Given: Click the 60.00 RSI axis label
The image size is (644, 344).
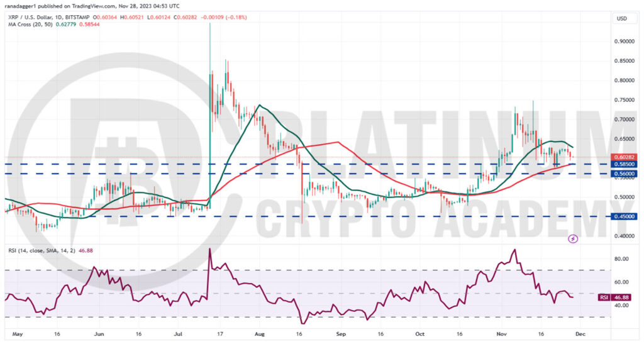Looking at the screenshot, I should pos(621,282).
